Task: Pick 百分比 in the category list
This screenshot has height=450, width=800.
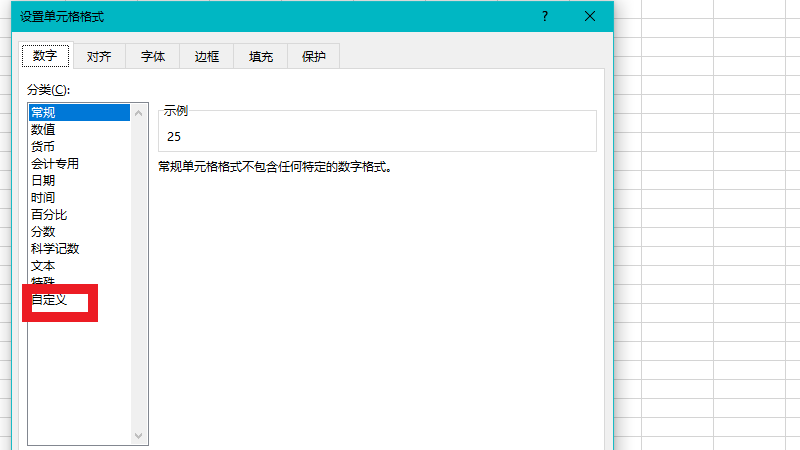Action: (x=49, y=214)
